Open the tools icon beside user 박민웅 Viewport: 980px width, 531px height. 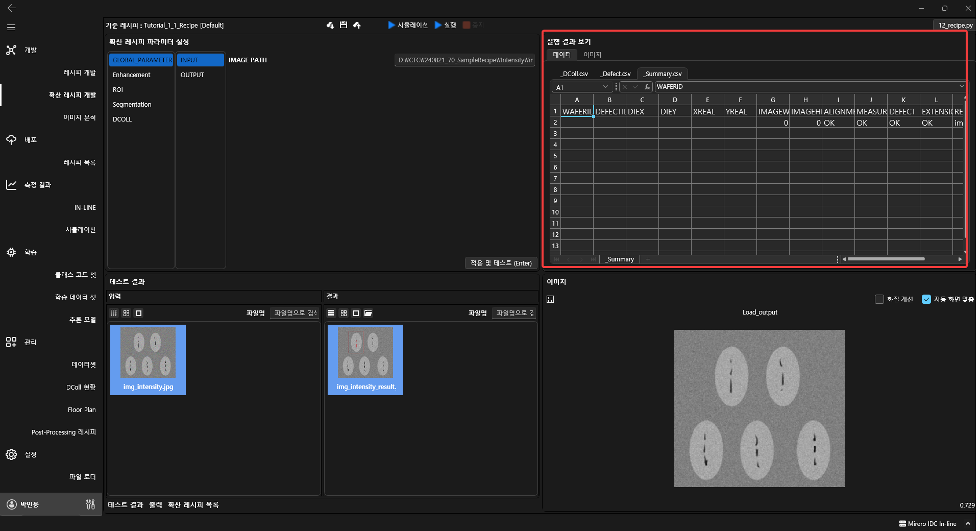click(x=90, y=504)
